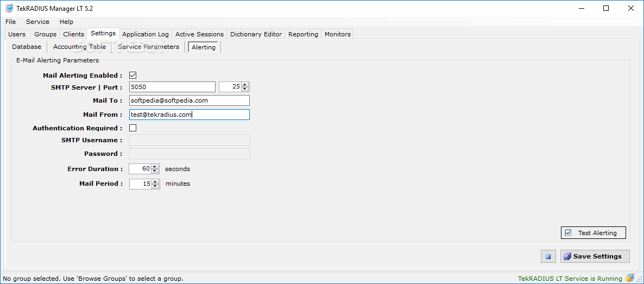Switch to the Clients tab
Image resolution: width=644 pixels, height=284 pixels.
point(73,34)
